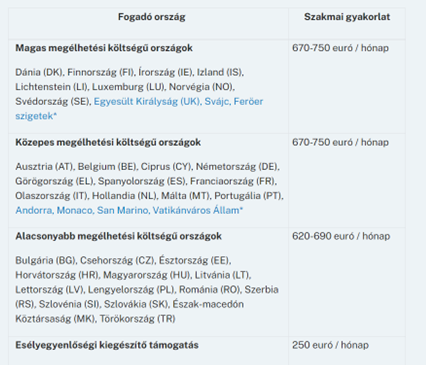
Task: Select the Közepes megélhetési költségű országok heading
Action: (x=108, y=142)
